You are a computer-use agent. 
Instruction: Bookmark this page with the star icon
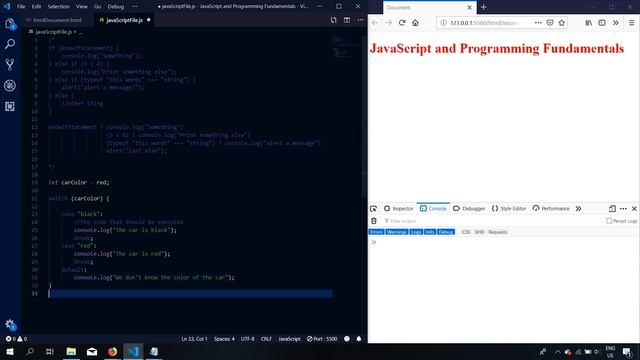click(562, 23)
